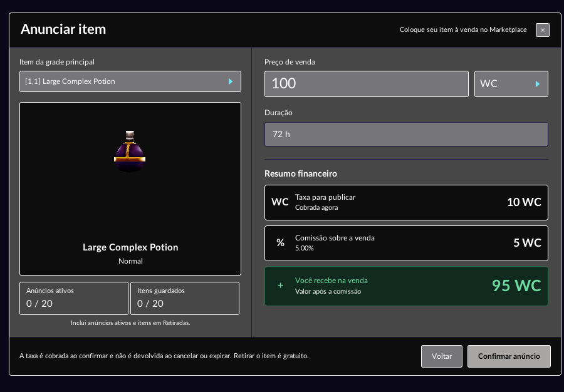Click the Confirmar anúncio button
This screenshot has height=392, width=564.
pyautogui.click(x=509, y=356)
